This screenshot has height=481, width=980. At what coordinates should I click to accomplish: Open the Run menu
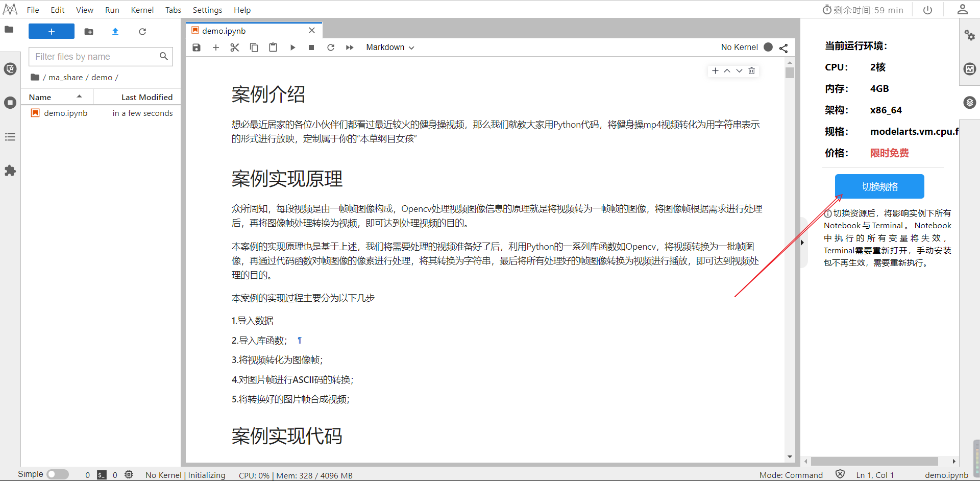point(112,10)
